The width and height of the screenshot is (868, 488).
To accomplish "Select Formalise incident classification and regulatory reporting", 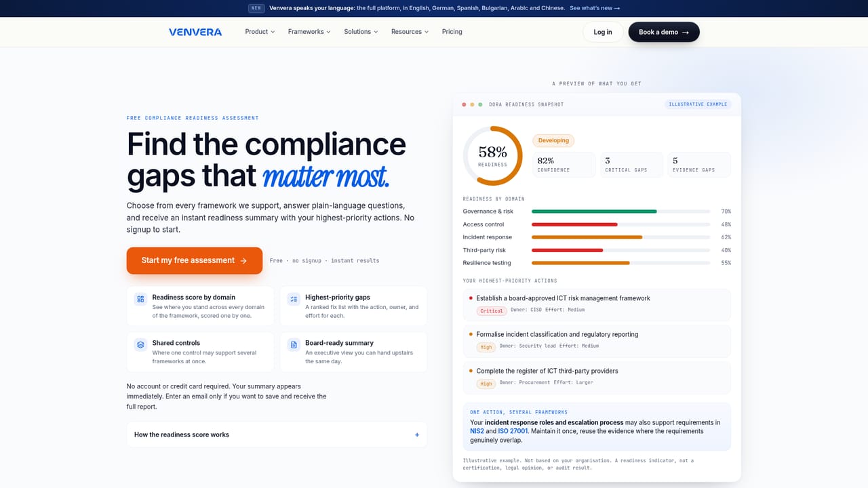I will pyautogui.click(x=597, y=341).
